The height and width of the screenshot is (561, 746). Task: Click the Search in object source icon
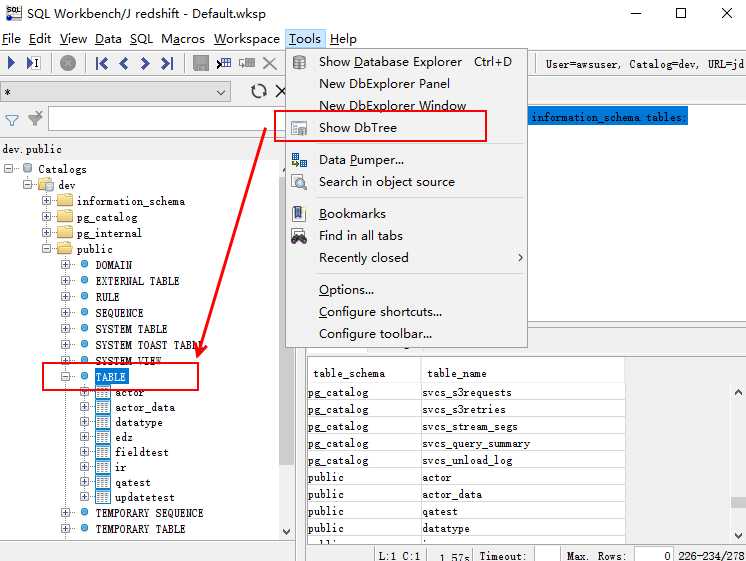(x=299, y=182)
